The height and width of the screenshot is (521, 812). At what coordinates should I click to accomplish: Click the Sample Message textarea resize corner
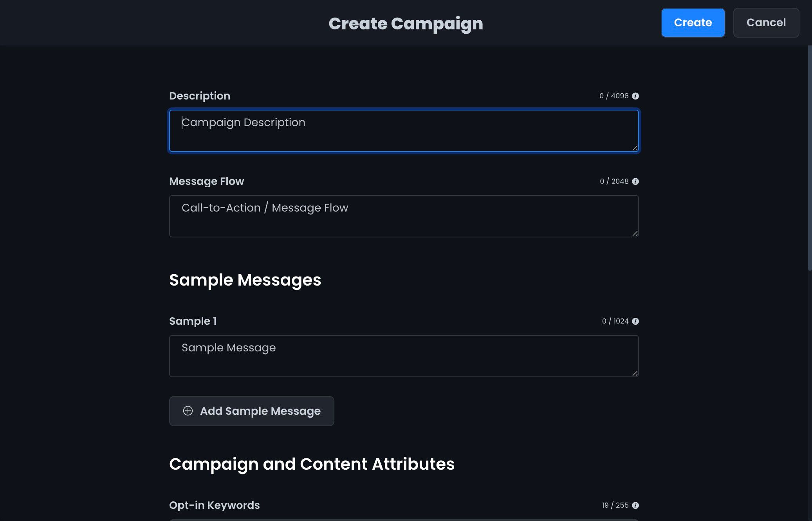point(635,373)
